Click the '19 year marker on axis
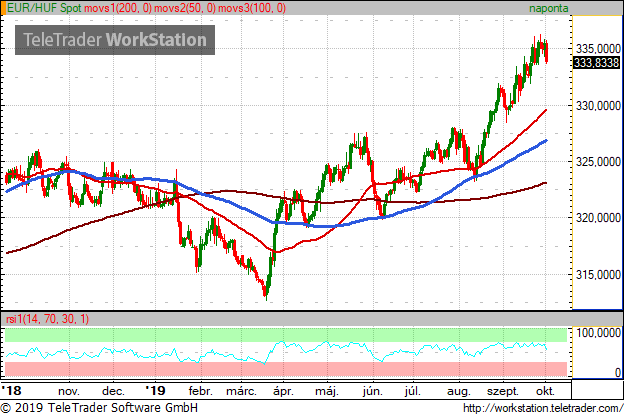The image size is (624, 417). tap(155, 390)
